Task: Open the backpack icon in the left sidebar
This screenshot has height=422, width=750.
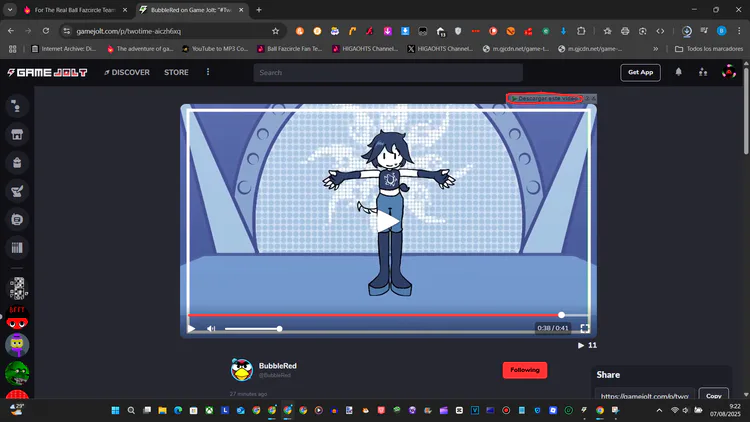Action: coord(17,163)
